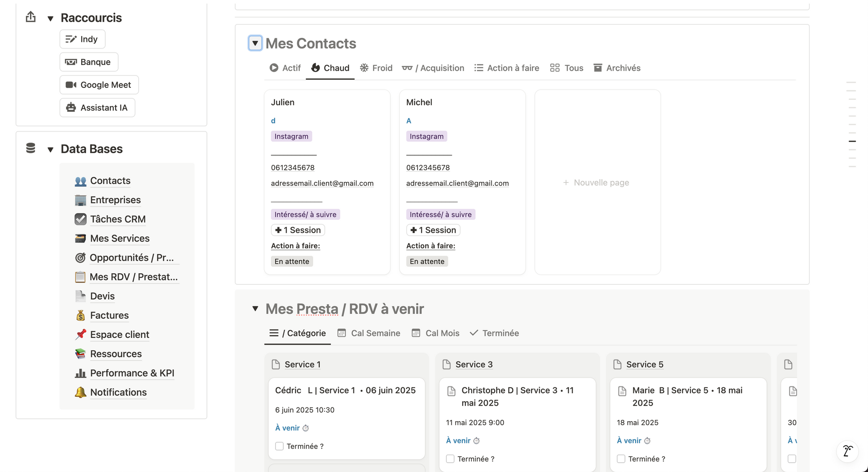Image resolution: width=868 pixels, height=472 pixels.
Task: Click the Notion AI floating button
Action: tap(847, 451)
